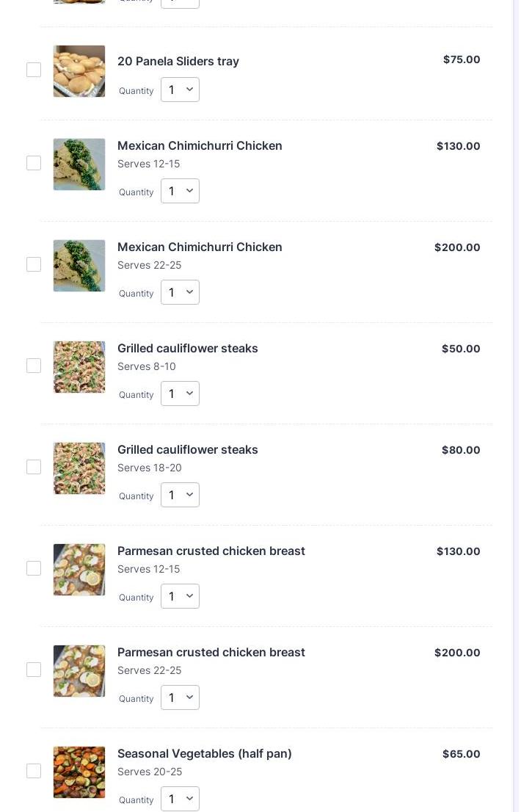Click the 20 Panela Sliders tray photo
521x812 pixels.
pyautogui.click(x=79, y=71)
